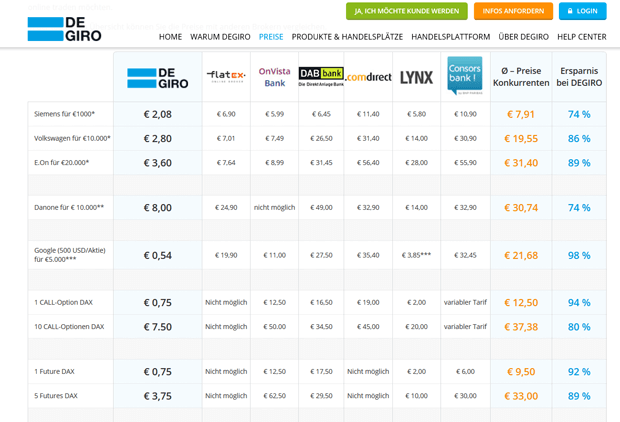Open the Home menu item
Screen dimensions: 620x422
click(x=170, y=37)
